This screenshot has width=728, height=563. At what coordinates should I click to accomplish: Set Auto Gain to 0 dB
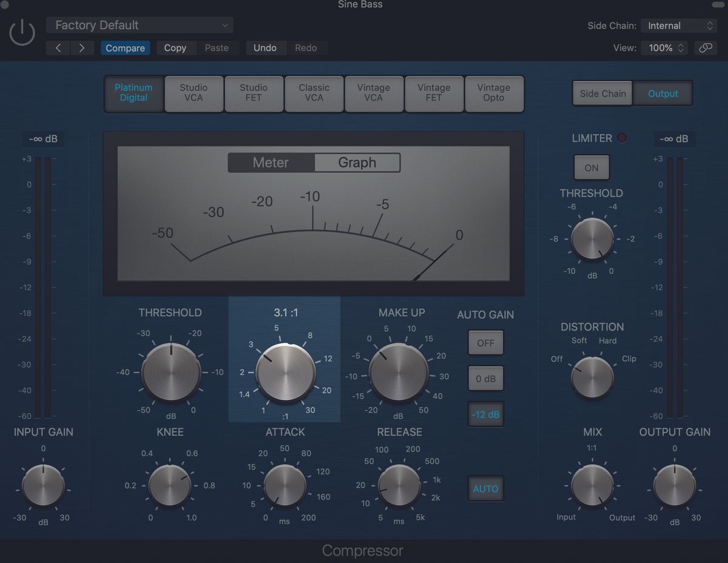point(485,378)
